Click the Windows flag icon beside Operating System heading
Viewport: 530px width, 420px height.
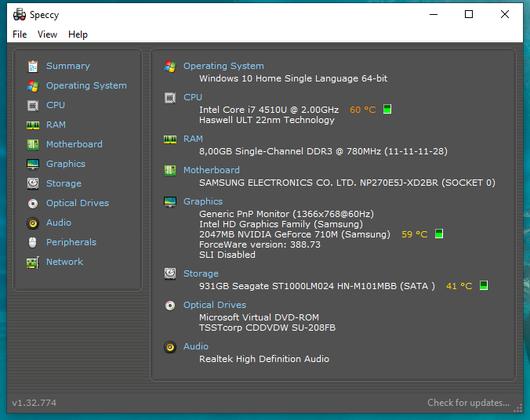(170, 67)
